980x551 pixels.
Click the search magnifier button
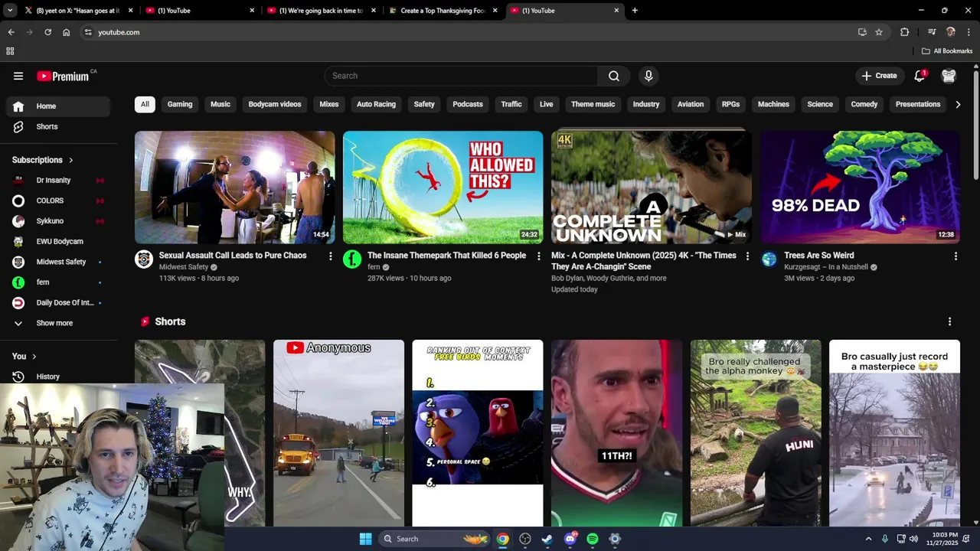(x=614, y=76)
